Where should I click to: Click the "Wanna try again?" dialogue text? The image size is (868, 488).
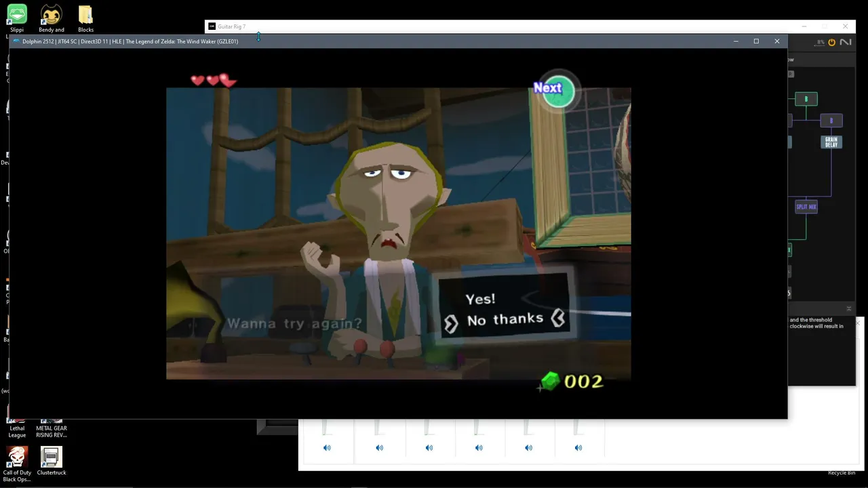tap(294, 323)
